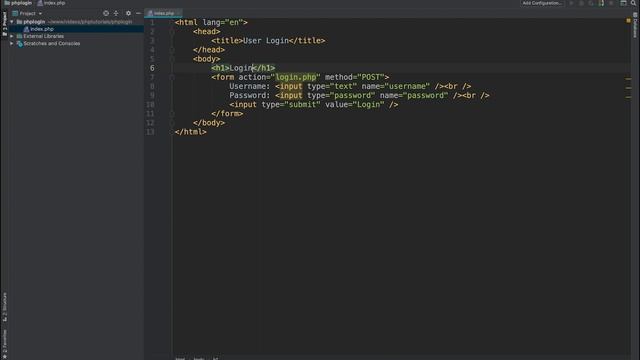This screenshot has height=360, width=640.
Task: Click the method="POST" attribute
Action: [x=355, y=77]
